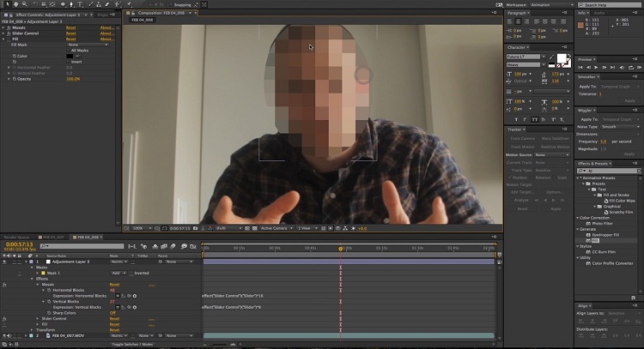This screenshot has height=349, width=644.
Task: Open the Fill color black swatch
Action: pos(70,56)
